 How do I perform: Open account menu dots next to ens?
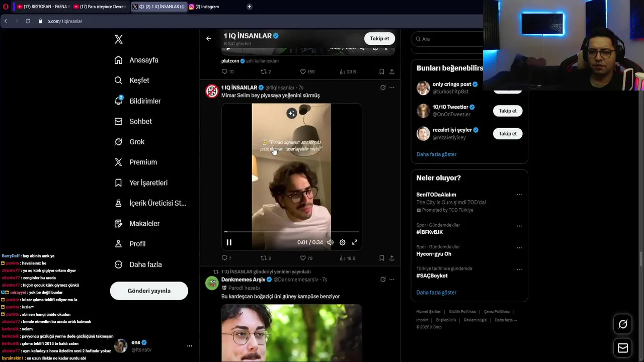[189, 346]
